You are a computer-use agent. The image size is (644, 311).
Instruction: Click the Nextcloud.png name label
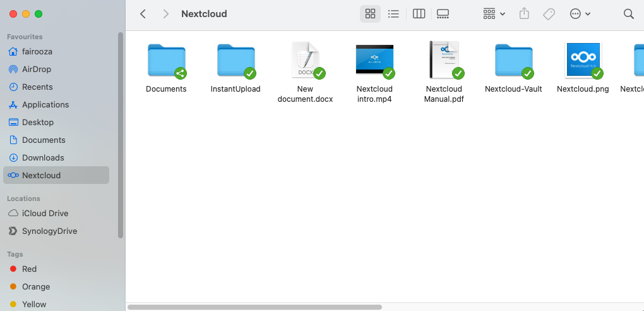(x=583, y=89)
